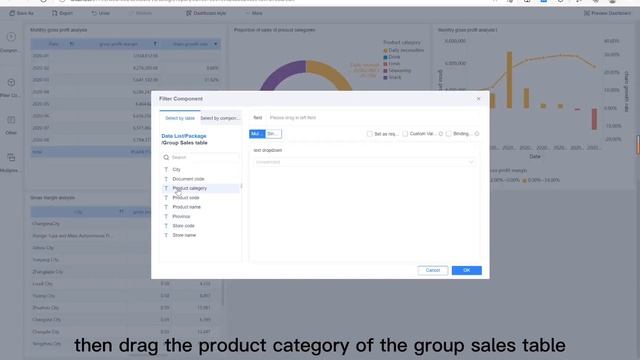Click the info icon next to Binding option

(477, 134)
